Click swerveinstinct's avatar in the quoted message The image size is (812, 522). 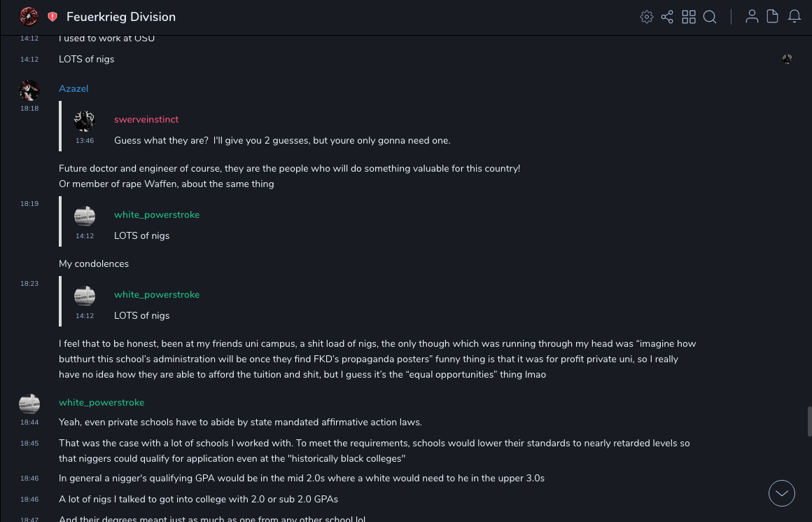(x=85, y=121)
